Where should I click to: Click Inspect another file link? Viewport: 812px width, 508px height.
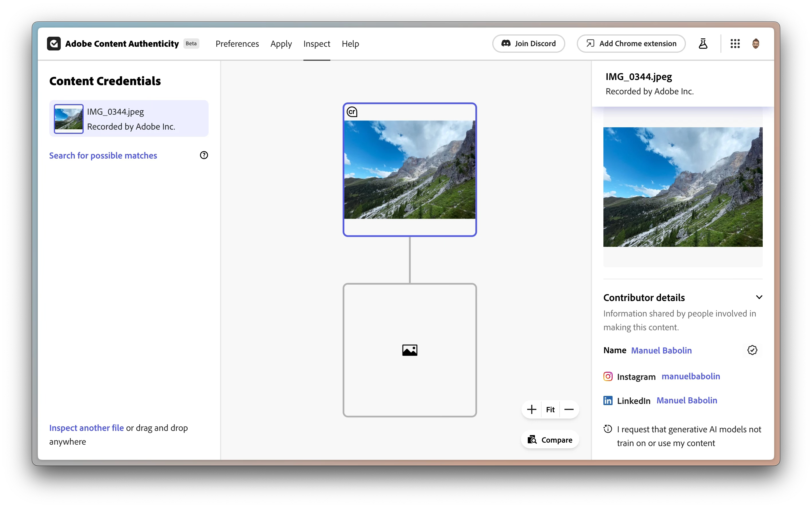click(x=86, y=428)
